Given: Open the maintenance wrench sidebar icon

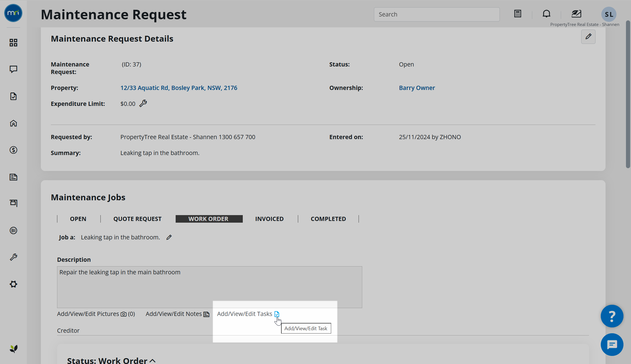Looking at the screenshot, I should tap(13, 257).
